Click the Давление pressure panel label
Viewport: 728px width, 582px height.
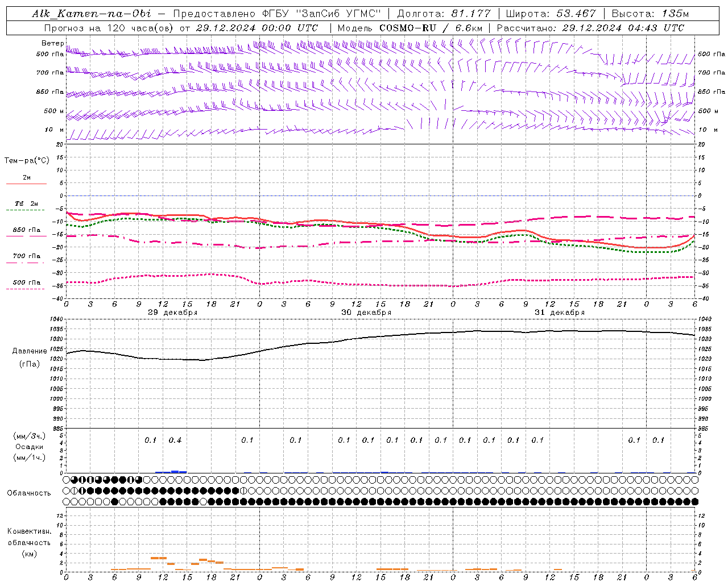pos(30,351)
